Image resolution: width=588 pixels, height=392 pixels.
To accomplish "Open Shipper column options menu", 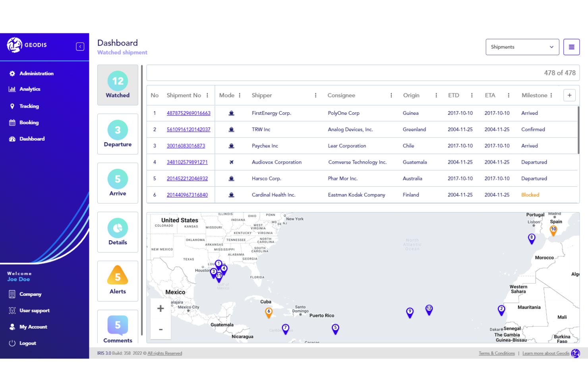I will 315,95.
